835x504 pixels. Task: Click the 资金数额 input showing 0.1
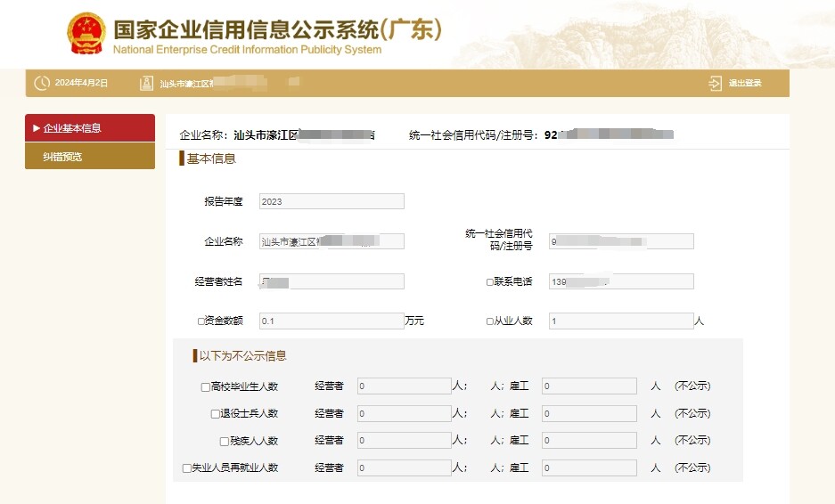[x=332, y=321]
